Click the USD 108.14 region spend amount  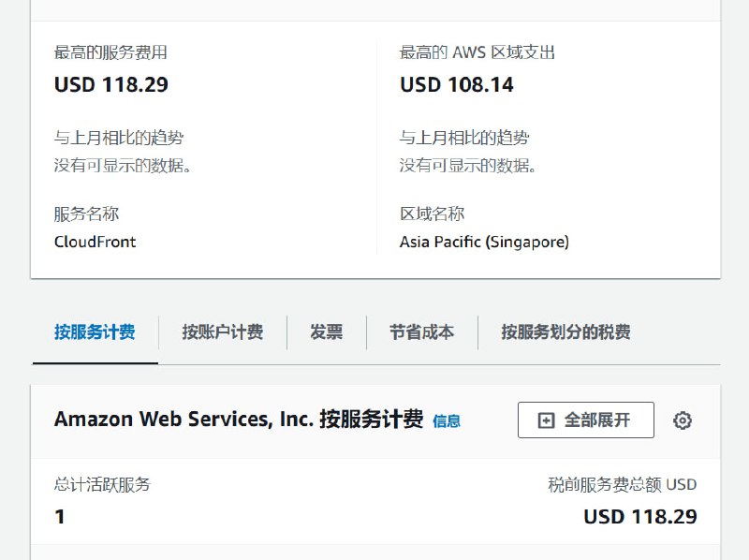point(457,85)
